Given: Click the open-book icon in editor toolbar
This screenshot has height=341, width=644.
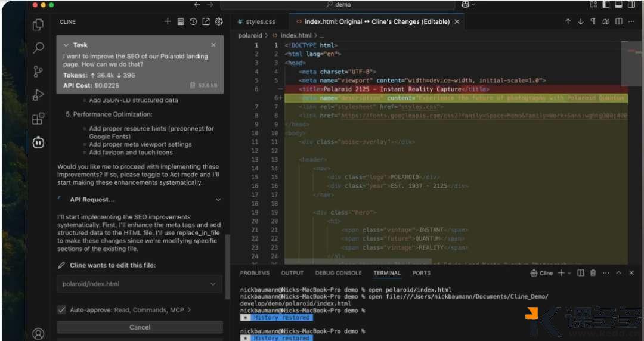Looking at the screenshot, I should [x=606, y=22].
